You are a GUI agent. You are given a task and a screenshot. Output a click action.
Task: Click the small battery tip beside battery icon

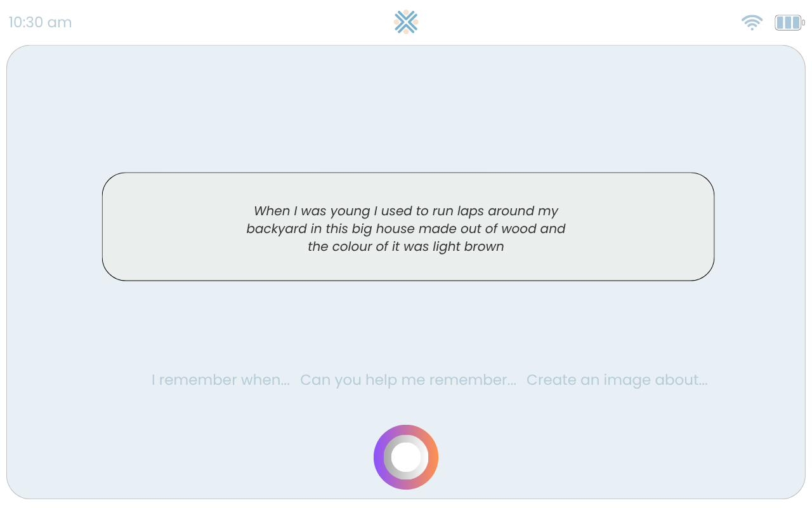[x=803, y=23]
